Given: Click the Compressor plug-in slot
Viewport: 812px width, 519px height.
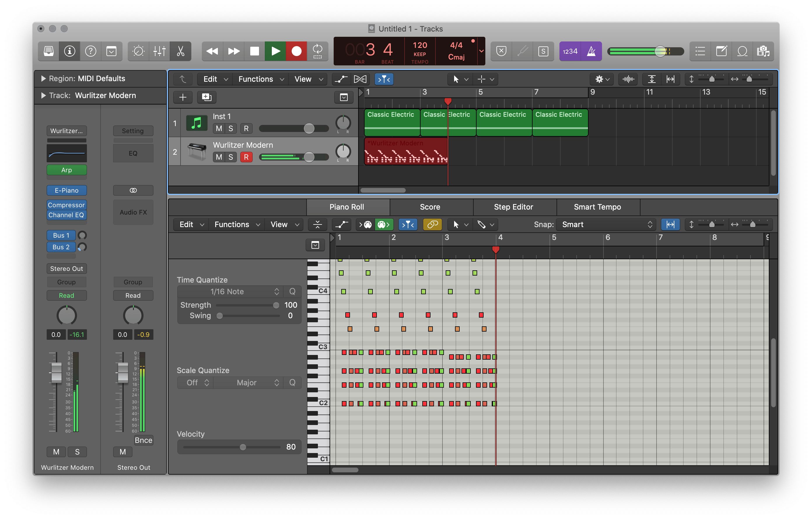Looking at the screenshot, I should 66,205.
